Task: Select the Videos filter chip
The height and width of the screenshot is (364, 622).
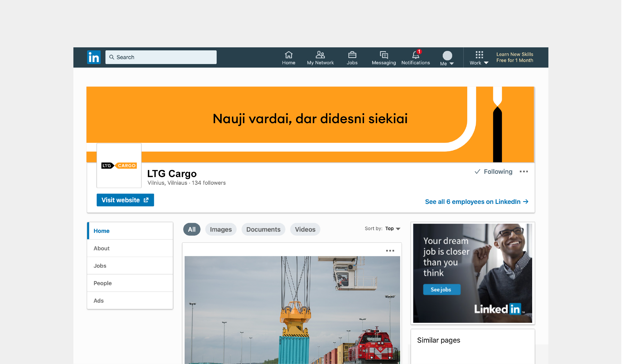Action: 305,229
